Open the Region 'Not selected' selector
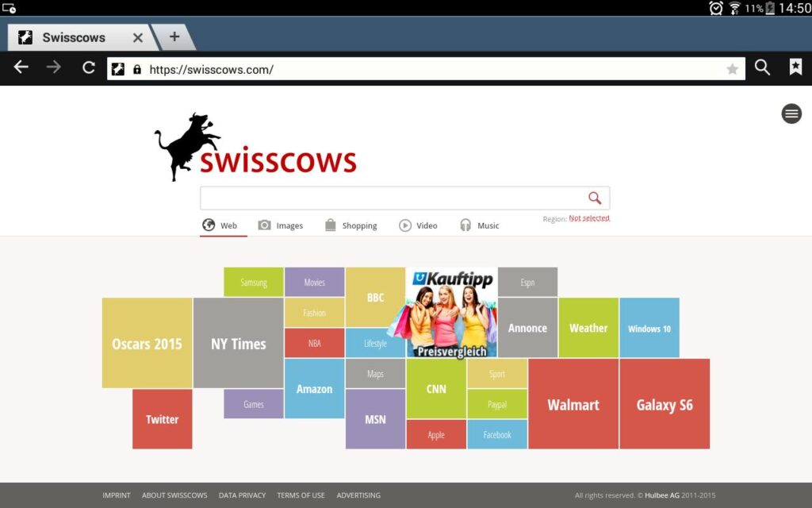Screen dimensions: 812x508 point(588,217)
